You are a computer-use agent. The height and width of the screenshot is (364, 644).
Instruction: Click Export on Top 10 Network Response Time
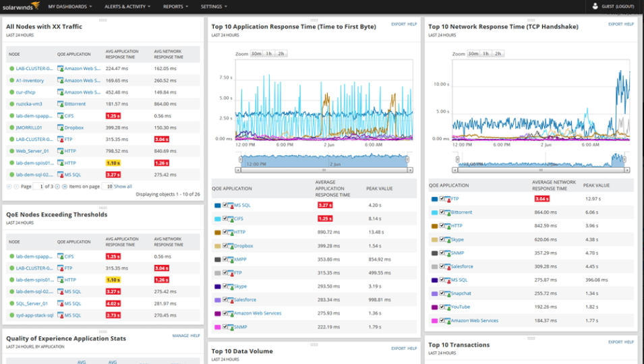click(x=615, y=24)
